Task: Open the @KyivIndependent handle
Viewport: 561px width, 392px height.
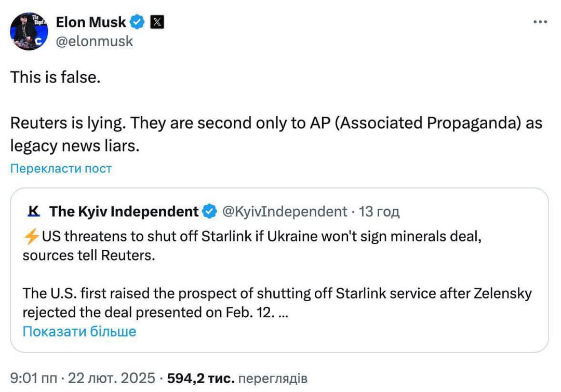Action: coord(284,211)
